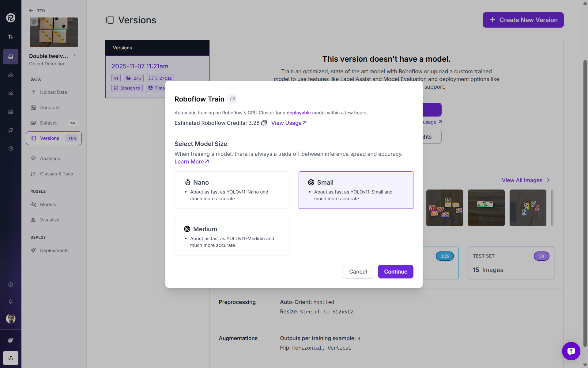Click the help question mark sidebar icon

coord(11,285)
